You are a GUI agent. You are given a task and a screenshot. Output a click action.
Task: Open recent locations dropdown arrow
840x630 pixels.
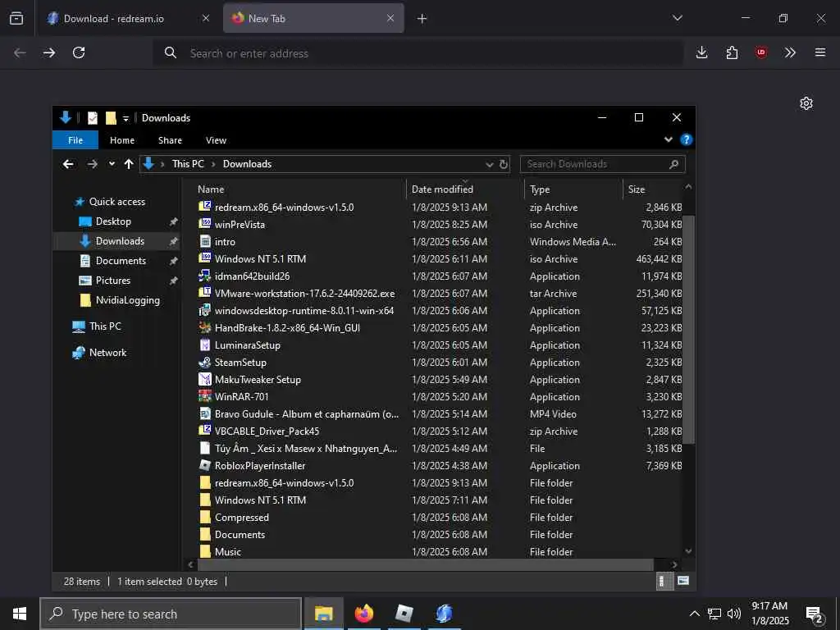click(x=112, y=164)
